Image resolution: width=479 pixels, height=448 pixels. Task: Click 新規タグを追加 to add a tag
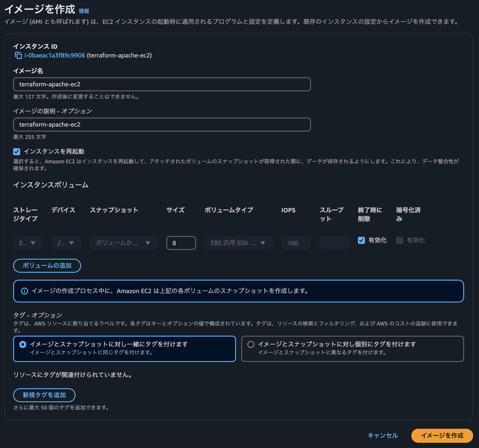click(44, 395)
